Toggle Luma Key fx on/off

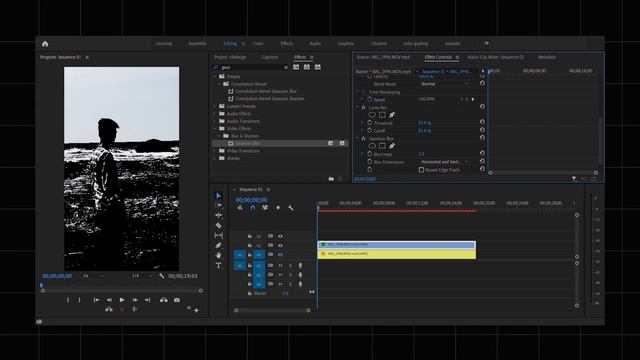363,107
